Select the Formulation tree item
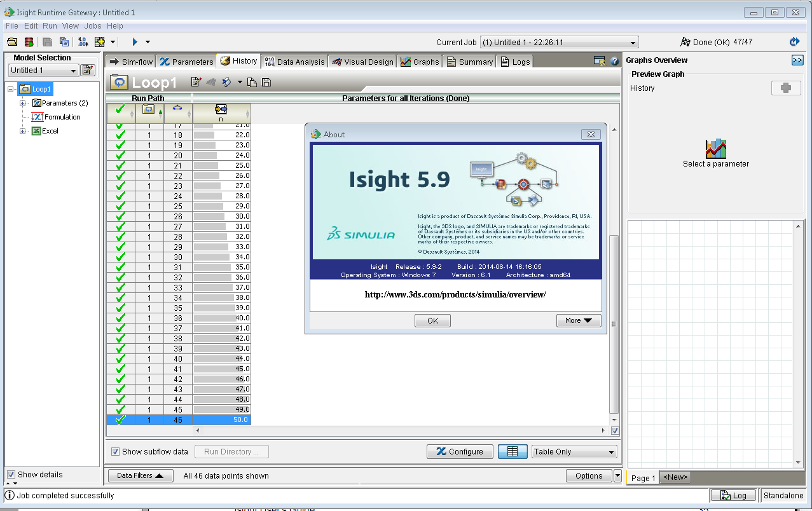 click(x=62, y=117)
